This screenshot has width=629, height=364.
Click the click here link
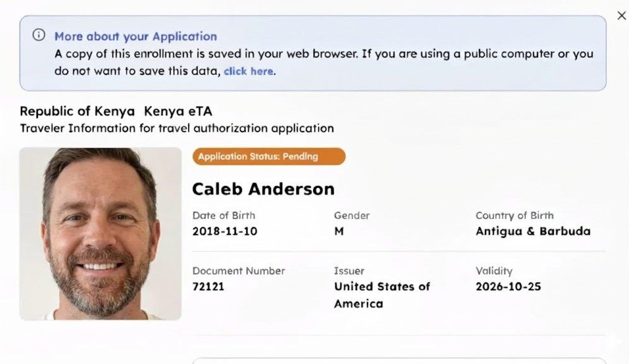click(x=249, y=71)
